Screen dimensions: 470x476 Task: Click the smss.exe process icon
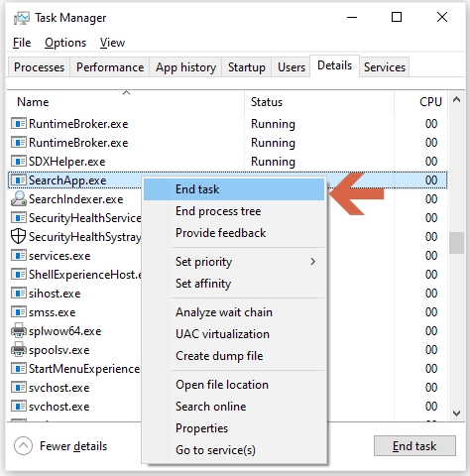pyautogui.click(x=19, y=312)
